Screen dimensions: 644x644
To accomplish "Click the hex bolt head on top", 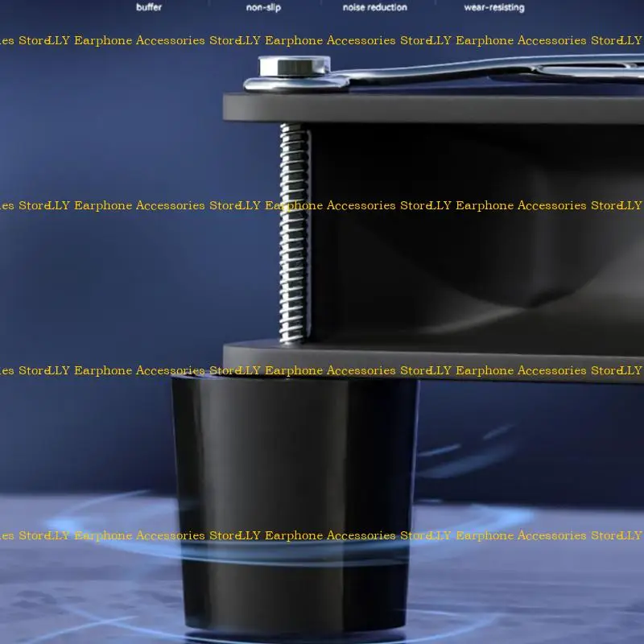I will click(x=294, y=64).
